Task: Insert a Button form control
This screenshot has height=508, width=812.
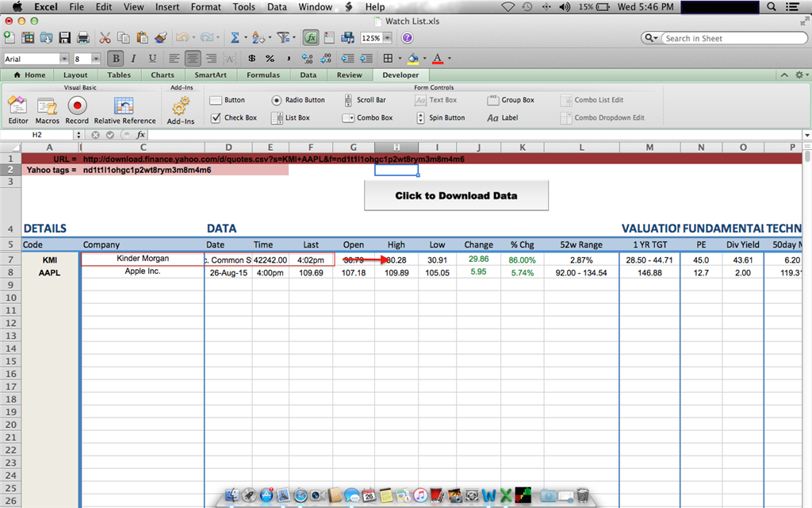Action: tap(228, 100)
